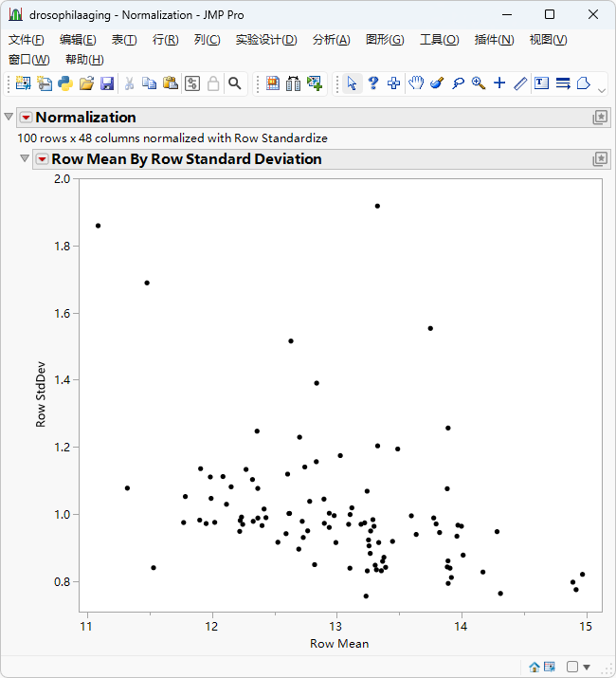Open the 列(C) menu
This screenshot has height=678, width=616.
pos(207,40)
